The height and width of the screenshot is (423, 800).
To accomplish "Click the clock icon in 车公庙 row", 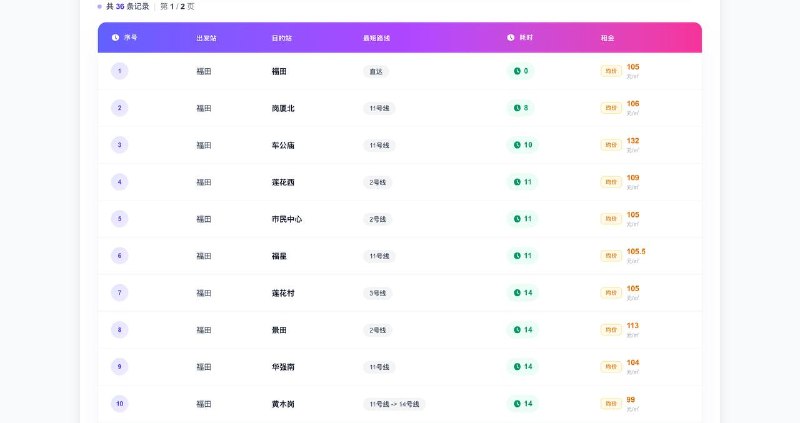I will coord(517,145).
